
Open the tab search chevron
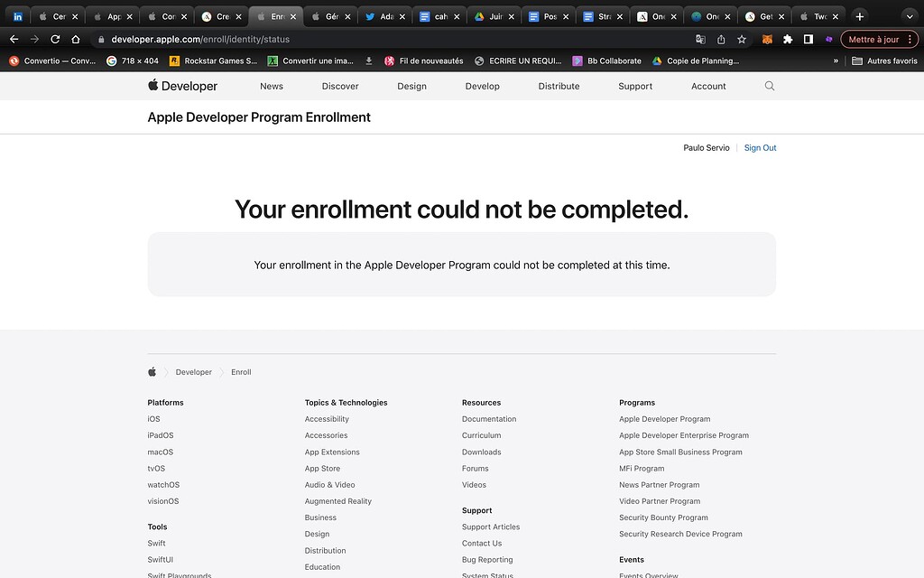click(x=909, y=15)
